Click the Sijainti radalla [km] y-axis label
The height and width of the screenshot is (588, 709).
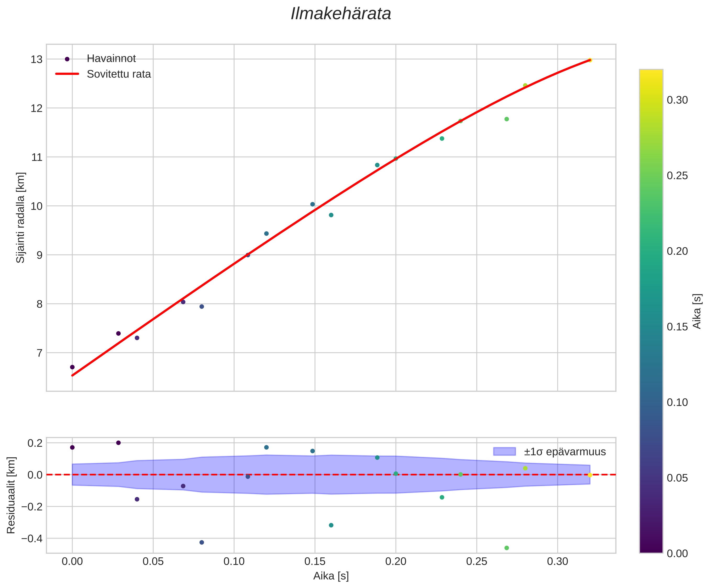click(x=21, y=218)
